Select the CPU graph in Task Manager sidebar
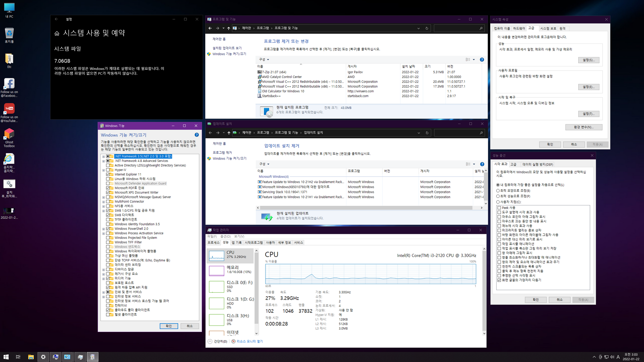 pos(230,256)
